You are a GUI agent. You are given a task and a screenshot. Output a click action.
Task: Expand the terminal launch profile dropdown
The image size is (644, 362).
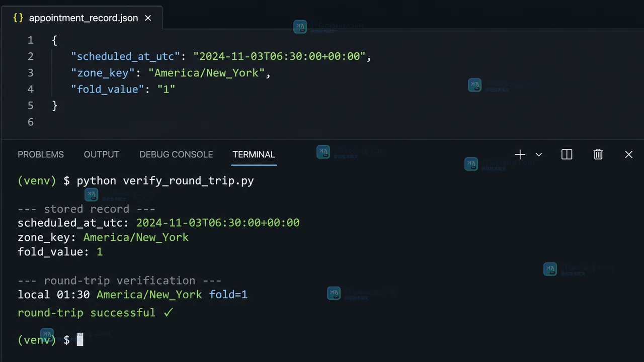point(539,154)
